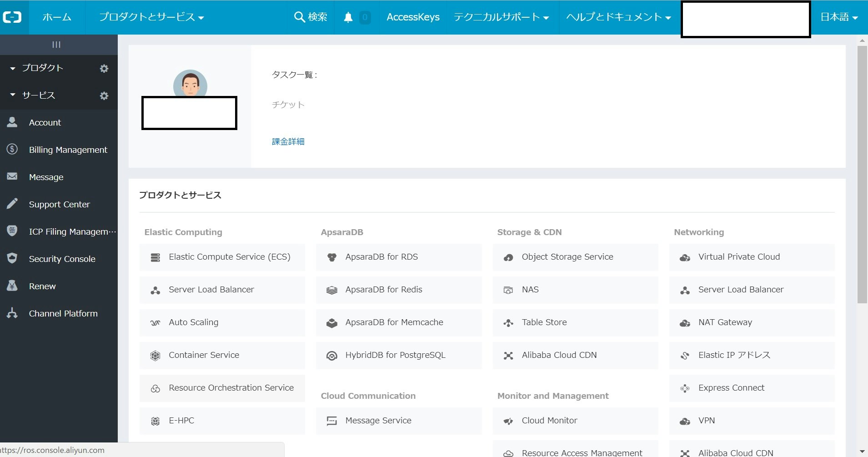The height and width of the screenshot is (457, 868).
Task: Click the Container Service icon
Action: [156, 356]
